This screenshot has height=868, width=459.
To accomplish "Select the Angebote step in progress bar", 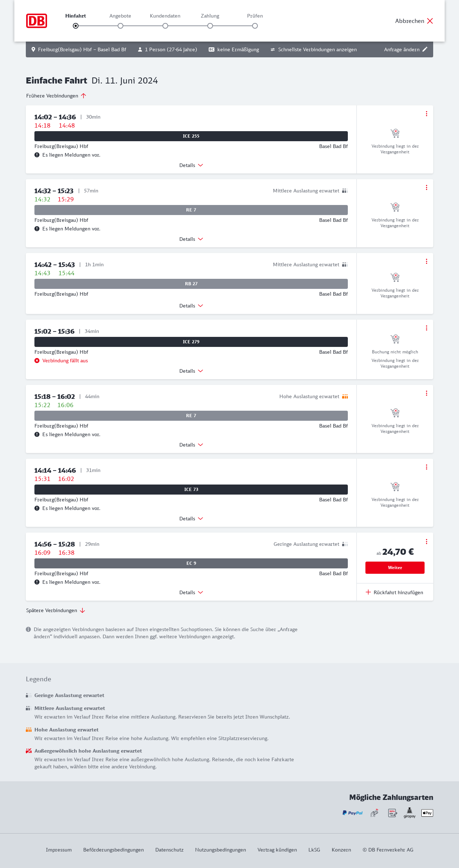I will [120, 26].
